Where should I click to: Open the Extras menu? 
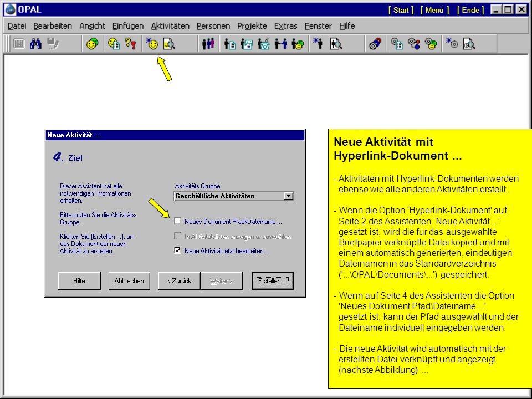click(285, 26)
